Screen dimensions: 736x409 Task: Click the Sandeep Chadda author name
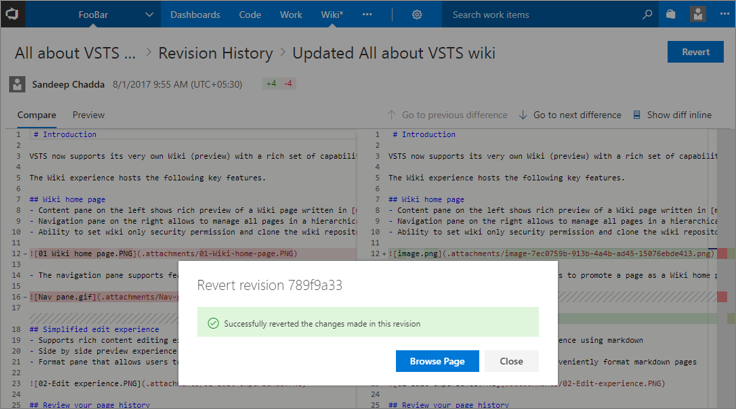68,85
